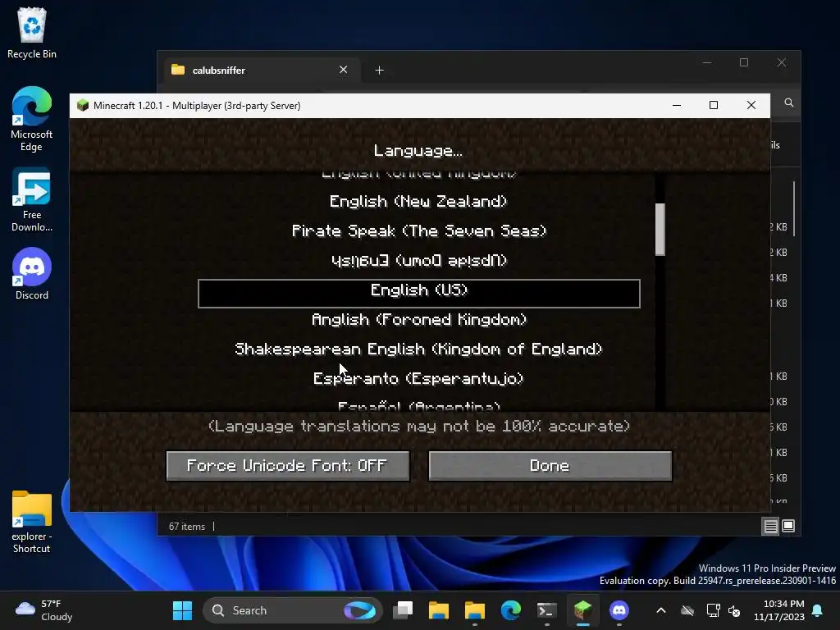840x630 pixels.
Task: Add a new File Explorer tab
Action: (x=379, y=71)
